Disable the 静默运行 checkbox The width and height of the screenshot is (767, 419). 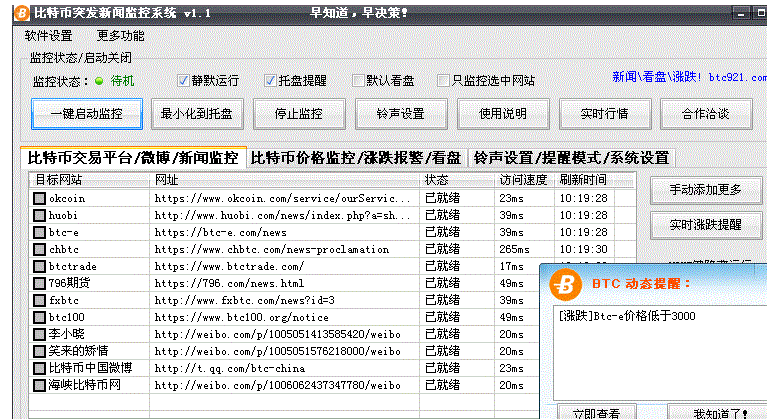(183, 80)
